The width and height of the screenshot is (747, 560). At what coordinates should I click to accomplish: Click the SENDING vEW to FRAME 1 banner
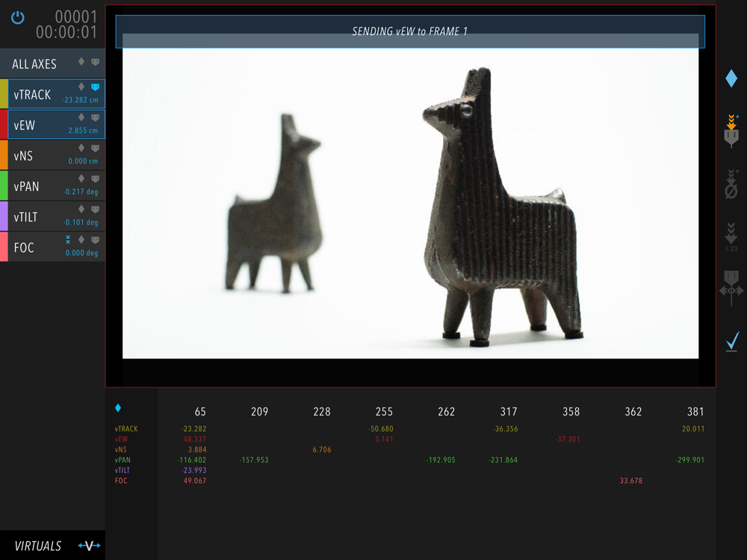click(410, 31)
